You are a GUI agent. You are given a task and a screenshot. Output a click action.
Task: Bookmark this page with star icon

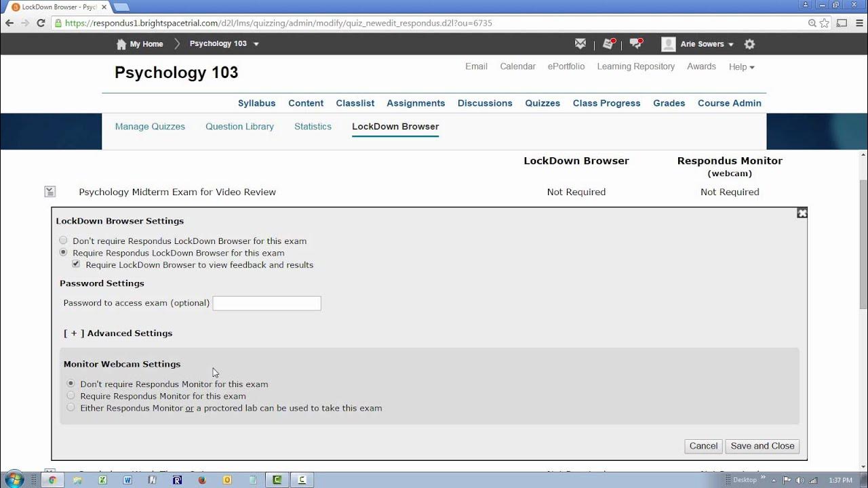pos(825,23)
